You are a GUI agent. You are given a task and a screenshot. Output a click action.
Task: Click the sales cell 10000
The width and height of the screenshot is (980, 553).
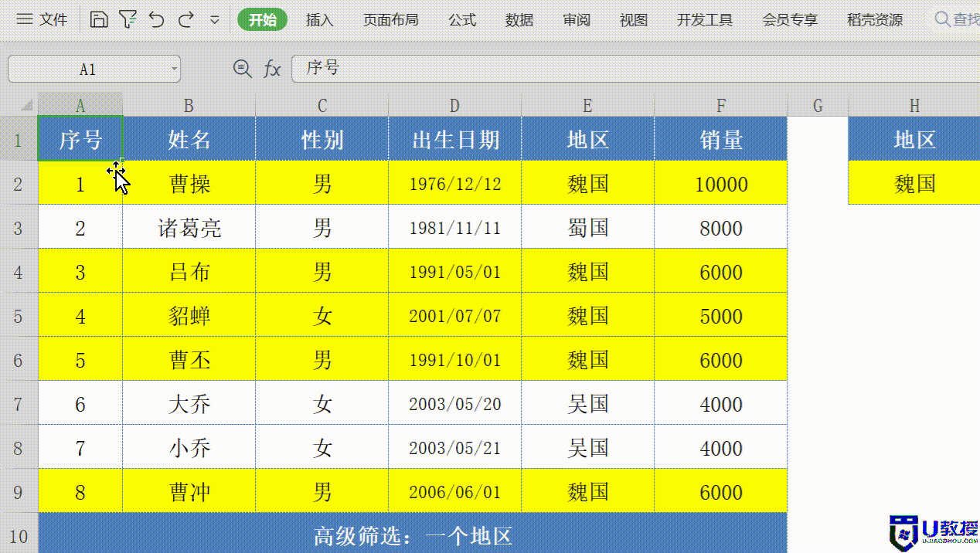[721, 183]
